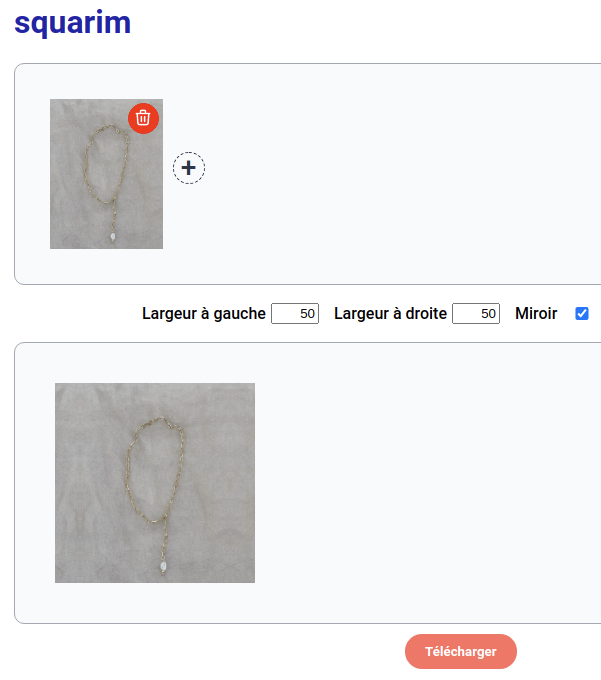Click the chain loop in result preview
601x680 pixels.
(155, 469)
